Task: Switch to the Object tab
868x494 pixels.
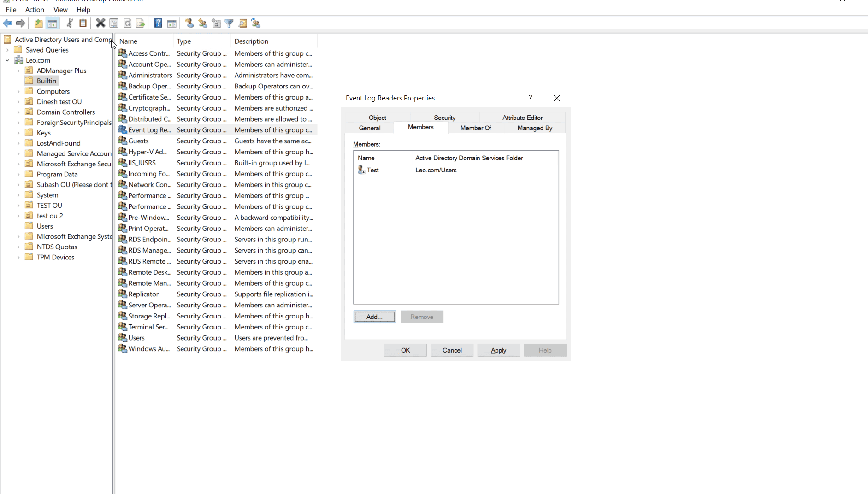Action: [378, 118]
